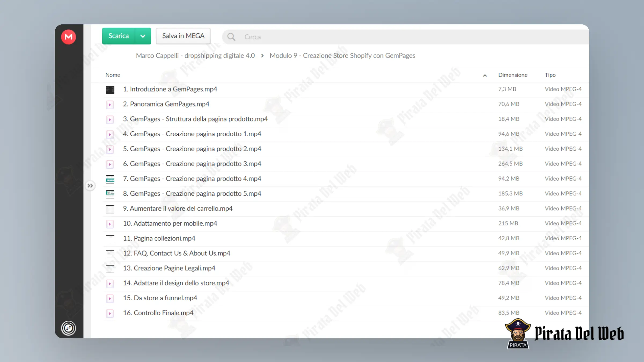Viewport: 644px width, 362px height.
Task: Click thumbnail of Creazione pagina prodotto 4
Action: (110, 179)
